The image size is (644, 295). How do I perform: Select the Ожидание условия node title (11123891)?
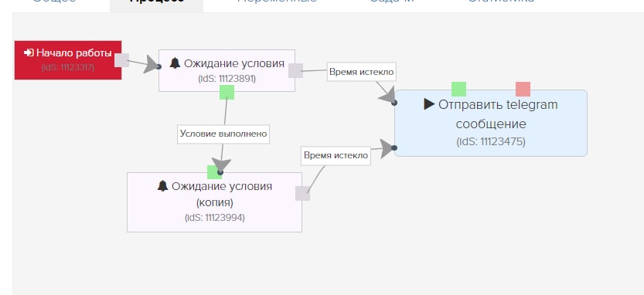[x=234, y=63]
